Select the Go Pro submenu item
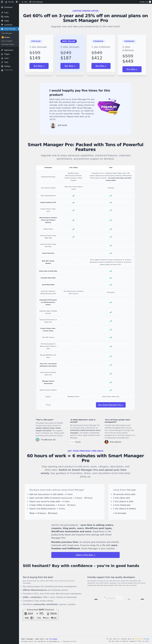Screen dimensions: 152x644 7,37
